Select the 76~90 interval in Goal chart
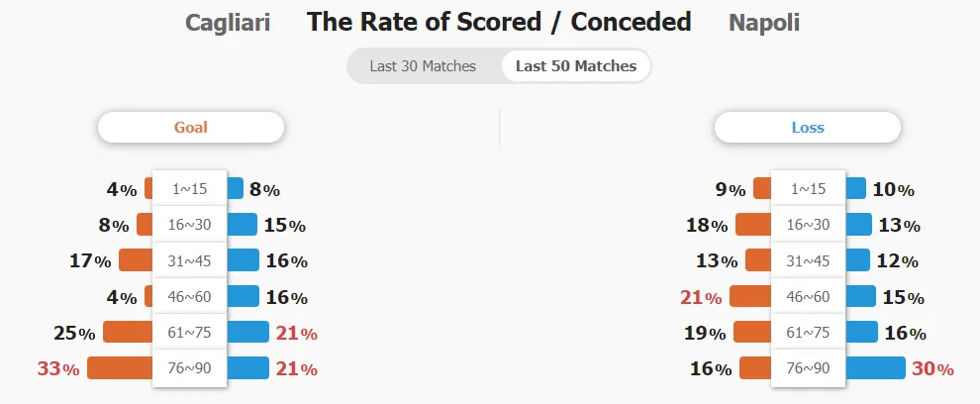 pyautogui.click(x=189, y=368)
